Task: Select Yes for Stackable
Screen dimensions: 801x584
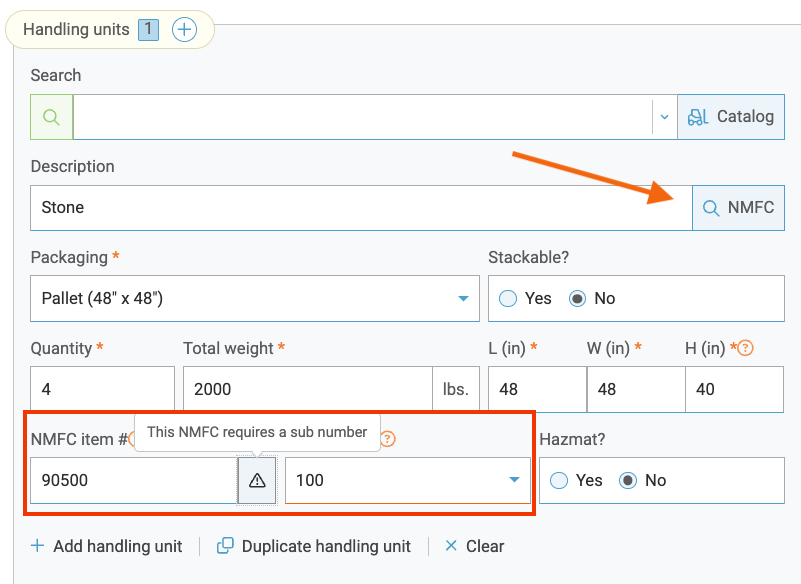Action: click(508, 298)
